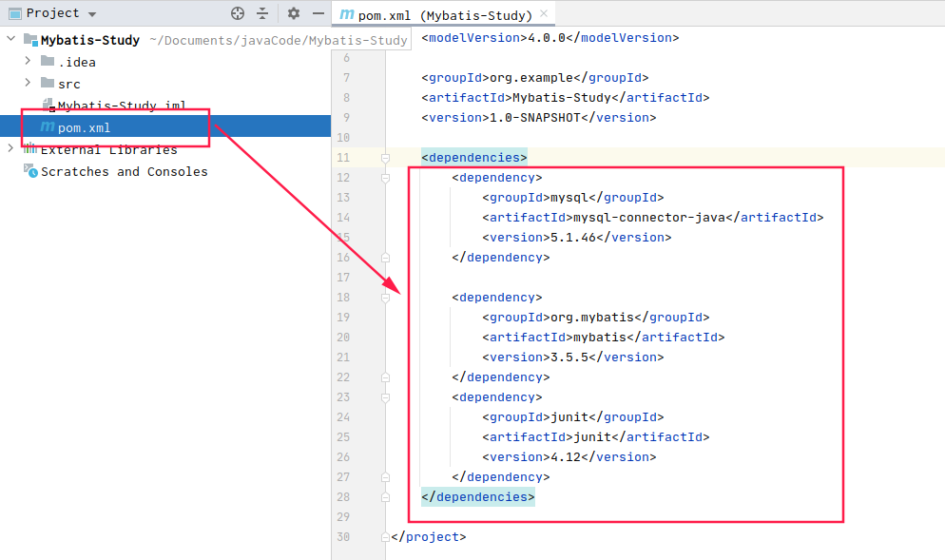Select the .idea folder in project tree
This screenshot has height=560, width=945.
click(77, 62)
